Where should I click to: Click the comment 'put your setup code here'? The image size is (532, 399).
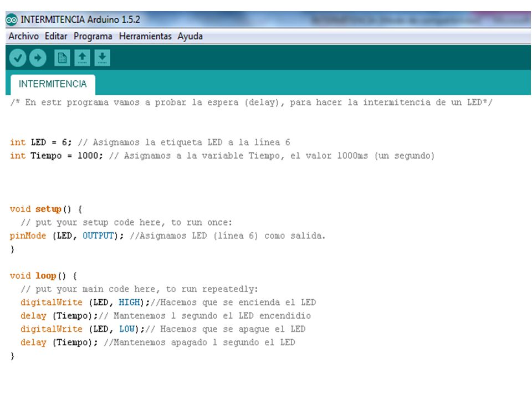pos(126,223)
